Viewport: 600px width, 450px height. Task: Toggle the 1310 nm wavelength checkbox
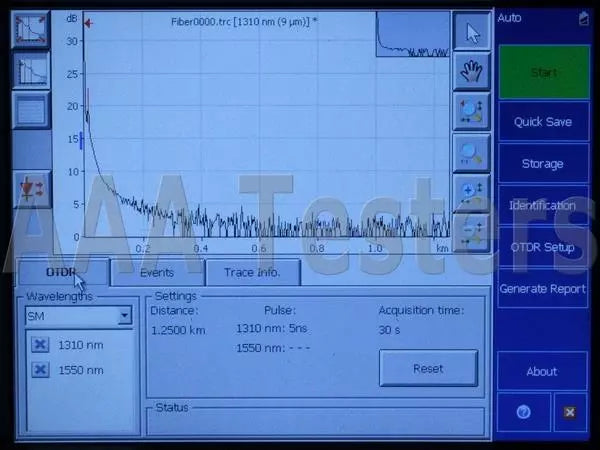click(40, 345)
